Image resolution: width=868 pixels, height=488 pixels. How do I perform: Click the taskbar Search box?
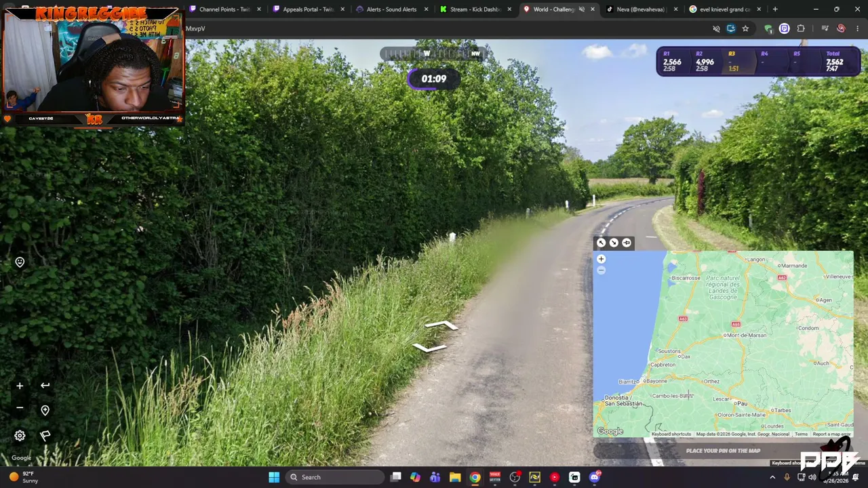[x=335, y=477]
